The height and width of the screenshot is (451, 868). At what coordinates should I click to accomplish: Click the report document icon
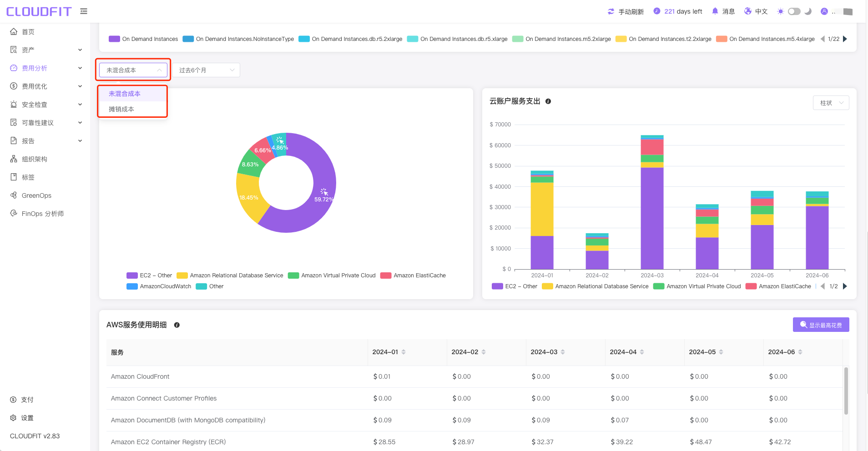pyautogui.click(x=14, y=140)
